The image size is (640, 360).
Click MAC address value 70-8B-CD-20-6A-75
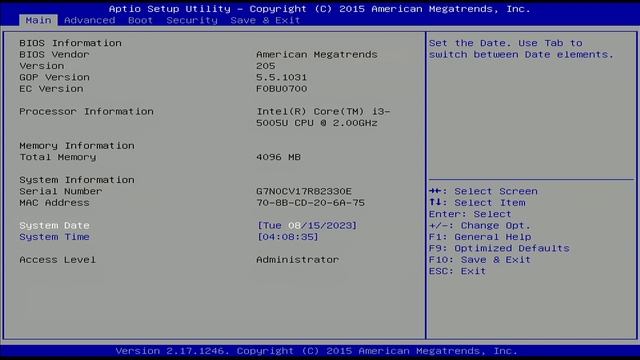311,202
